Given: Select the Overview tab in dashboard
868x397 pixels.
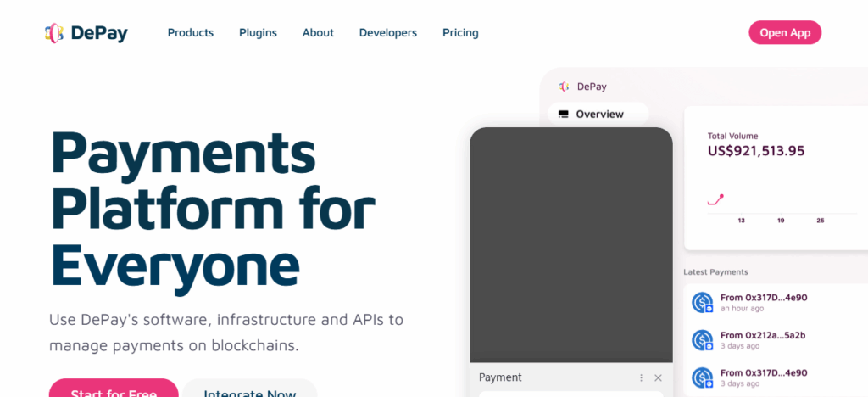Looking at the screenshot, I should click(x=598, y=114).
